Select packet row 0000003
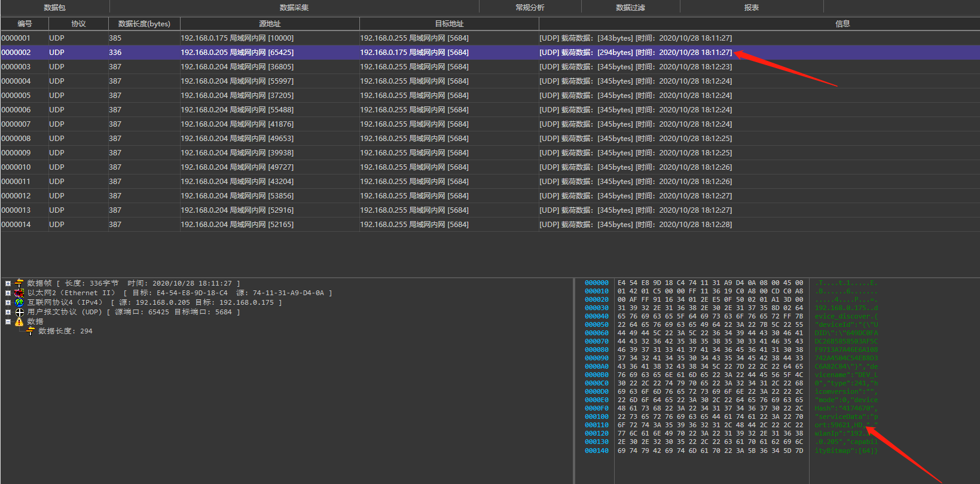This screenshot has width=980, height=484. pos(490,67)
